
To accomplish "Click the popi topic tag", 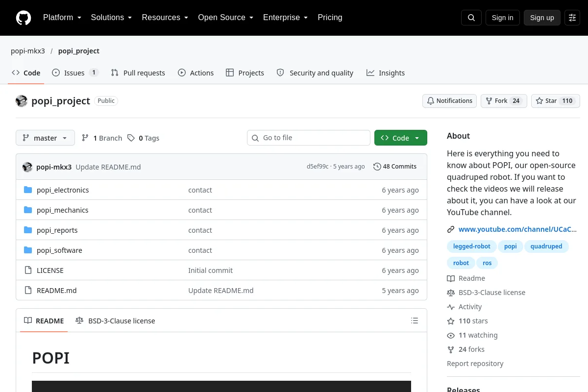I will [x=511, y=246].
